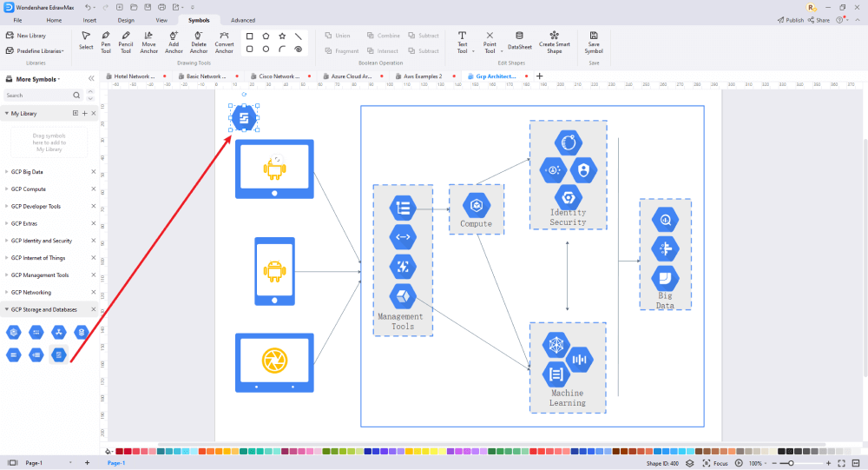The width and height of the screenshot is (868, 470).
Task: Add a new library with plus icon
Action: (85, 113)
